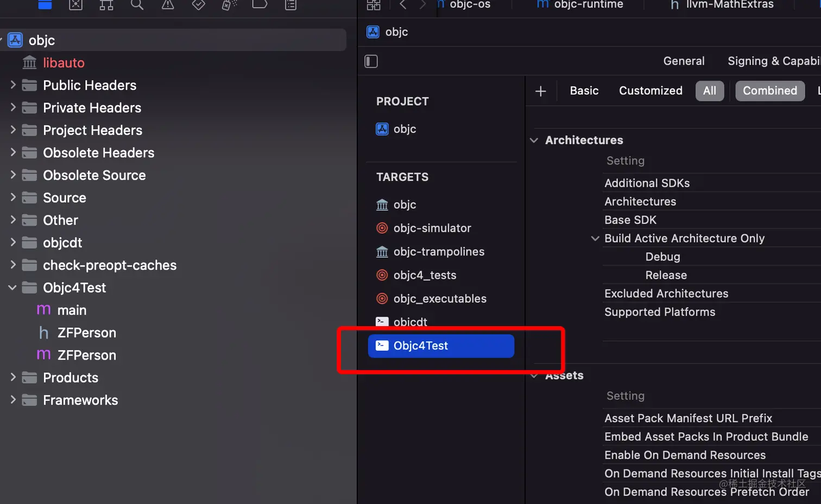This screenshot has height=504, width=821.
Task: Toggle the targets list sidebar icon
Action: click(371, 61)
